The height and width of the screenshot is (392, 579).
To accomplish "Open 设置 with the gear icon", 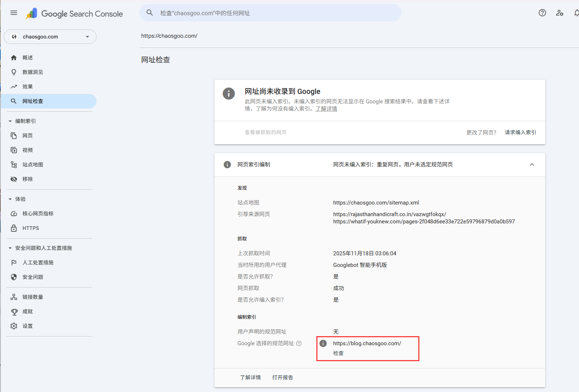I will point(28,326).
